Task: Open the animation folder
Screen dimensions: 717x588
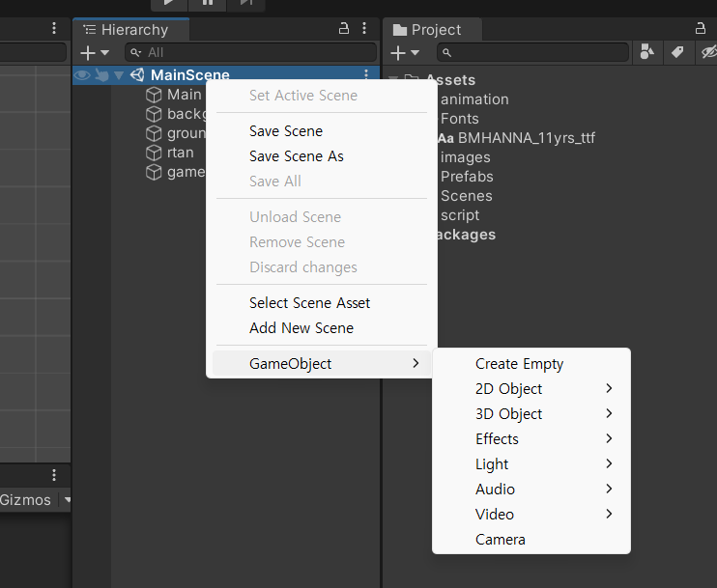Action: click(474, 99)
